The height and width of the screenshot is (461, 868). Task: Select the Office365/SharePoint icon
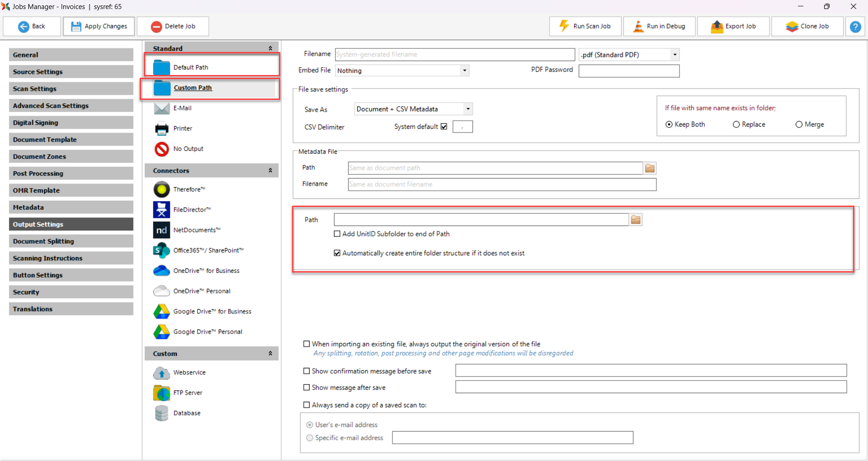point(161,250)
